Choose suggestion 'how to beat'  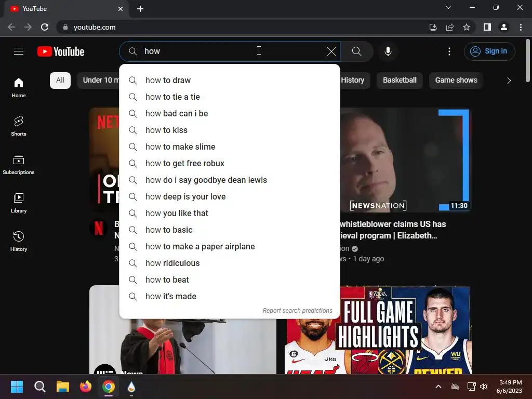pos(230,280)
